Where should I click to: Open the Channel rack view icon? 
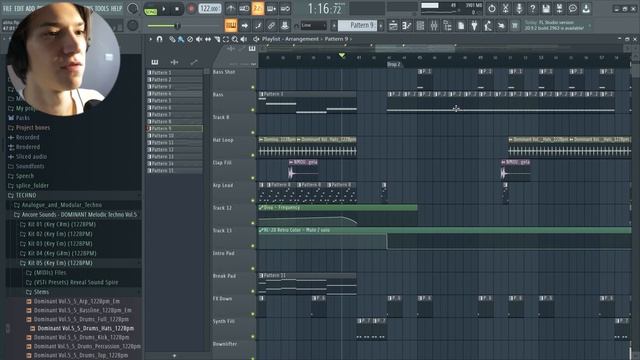(x=420, y=26)
